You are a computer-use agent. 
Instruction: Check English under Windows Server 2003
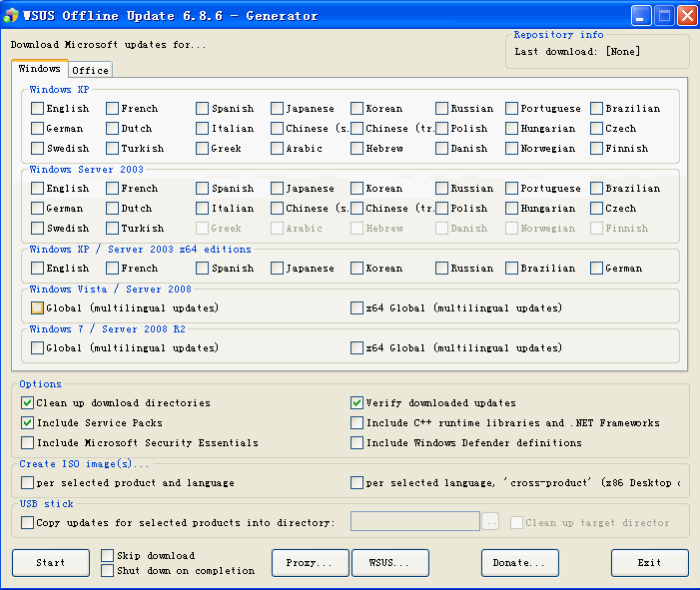pos(38,189)
